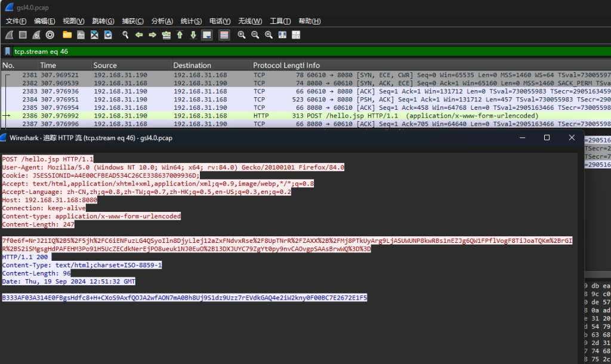Sort by the Protocol column header
This screenshot has height=364, width=611.
coord(267,65)
